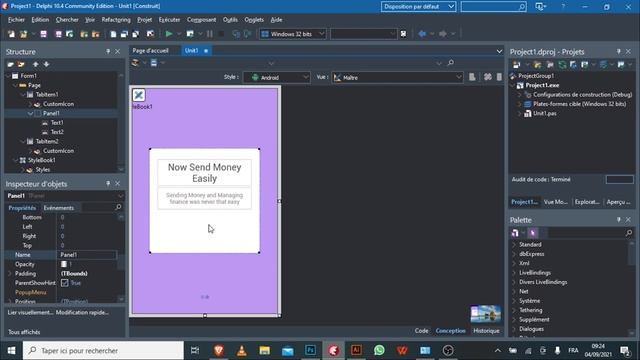Open the Fichier menu

coord(16,20)
